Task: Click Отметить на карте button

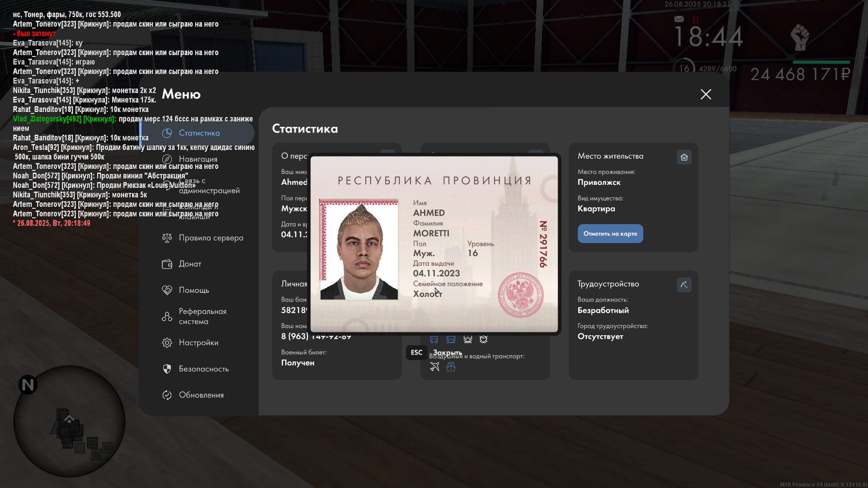Action: (610, 234)
